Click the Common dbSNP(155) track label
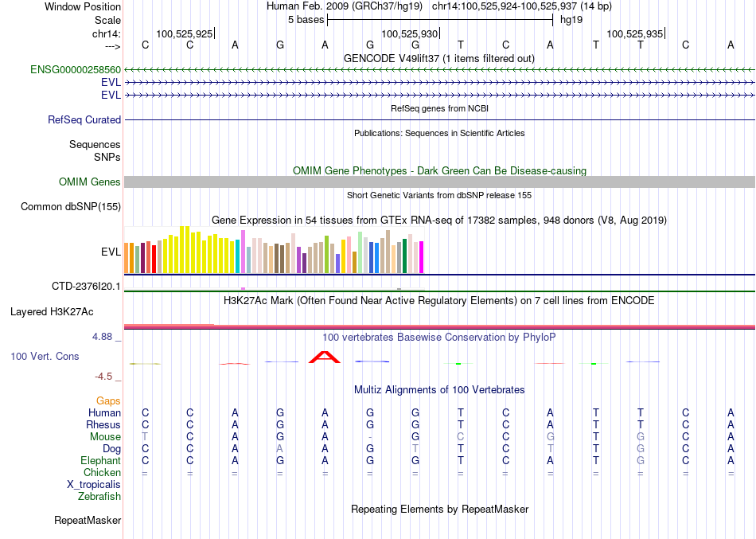The height and width of the screenshot is (539, 756). 71,206
